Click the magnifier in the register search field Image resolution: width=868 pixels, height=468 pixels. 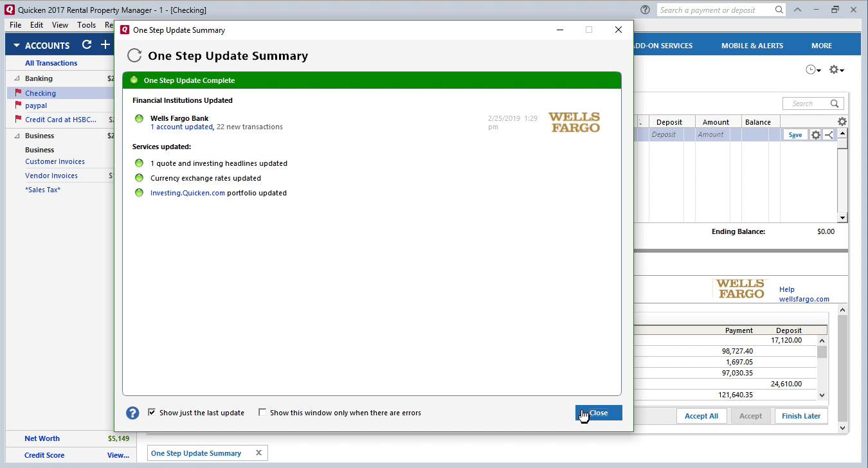pyautogui.click(x=835, y=104)
